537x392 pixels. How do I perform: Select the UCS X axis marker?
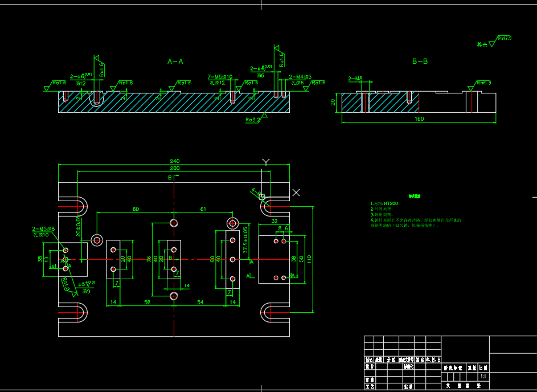296,193
